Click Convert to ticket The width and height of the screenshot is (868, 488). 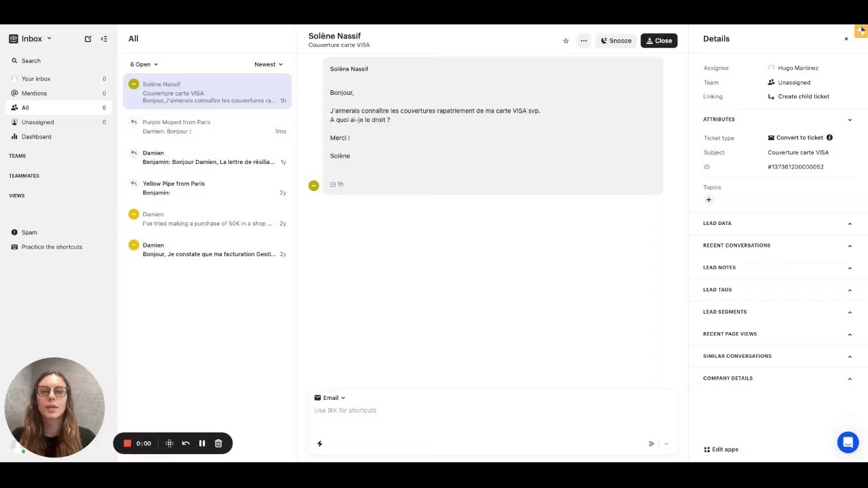point(795,138)
